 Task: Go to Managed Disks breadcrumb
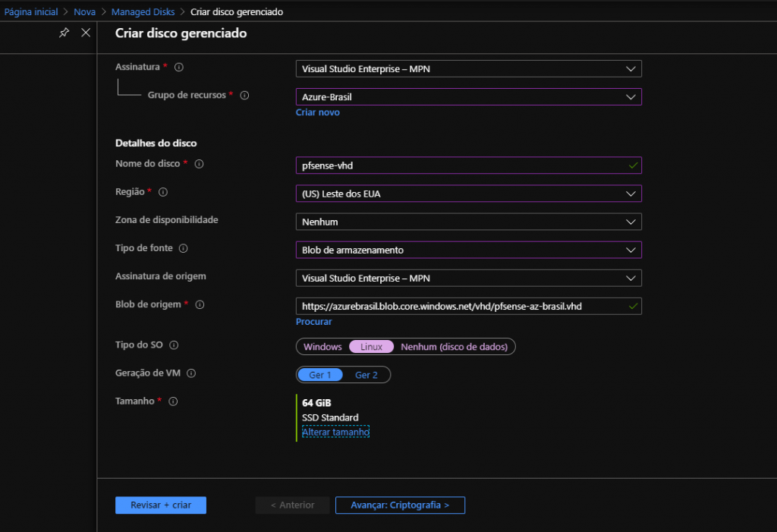tap(143, 12)
